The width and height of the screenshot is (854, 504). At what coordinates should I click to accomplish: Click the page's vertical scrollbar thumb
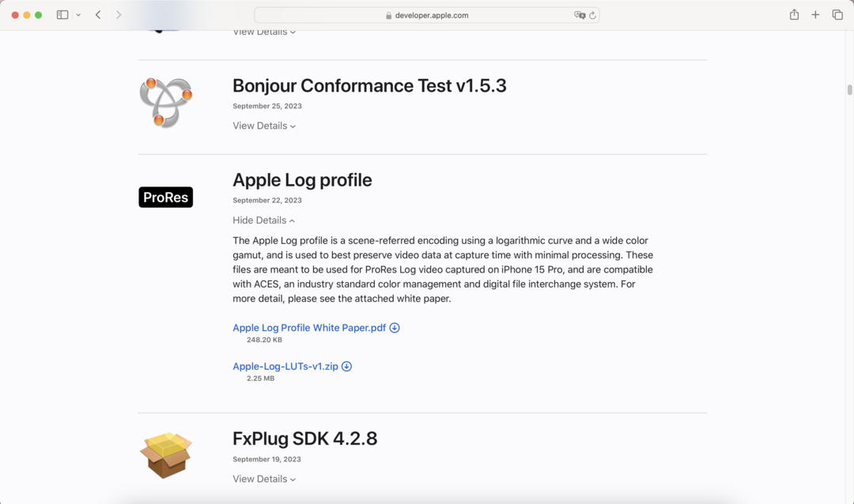pos(849,90)
